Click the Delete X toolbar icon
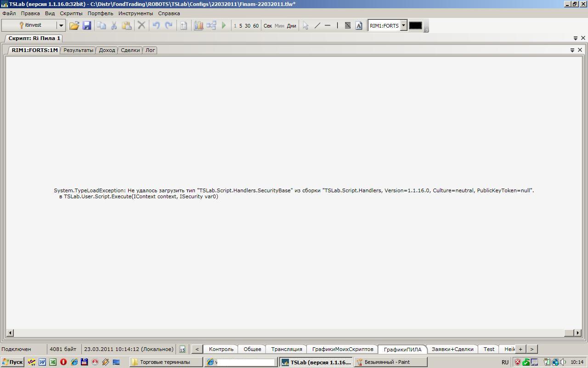This screenshot has height=368, width=588. point(141,26)
